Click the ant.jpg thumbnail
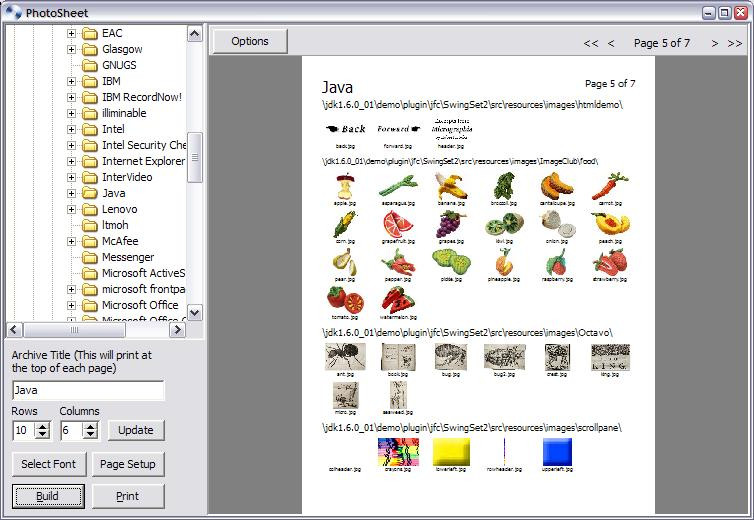Screen dimensions: 754x520 click(x=345, y=356)
